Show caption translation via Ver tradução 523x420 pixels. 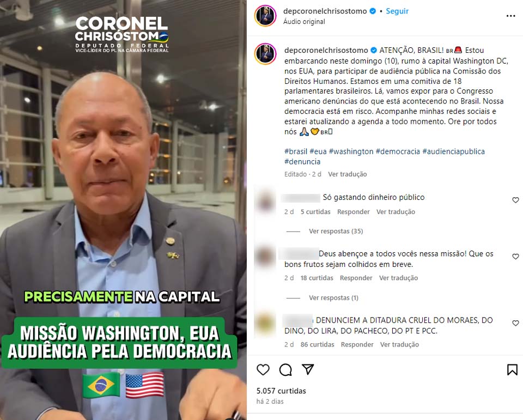(347, 174)
